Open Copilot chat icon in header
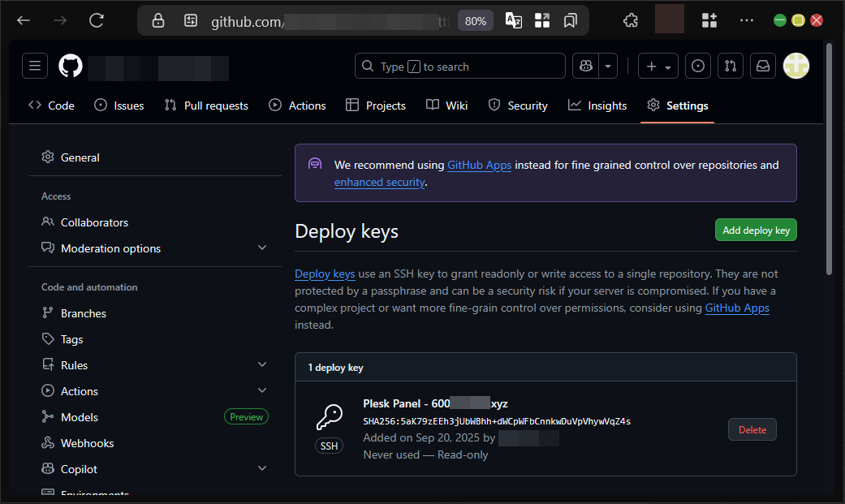Image resolution: width=845 pixels, height=504 pixels. 585,67
